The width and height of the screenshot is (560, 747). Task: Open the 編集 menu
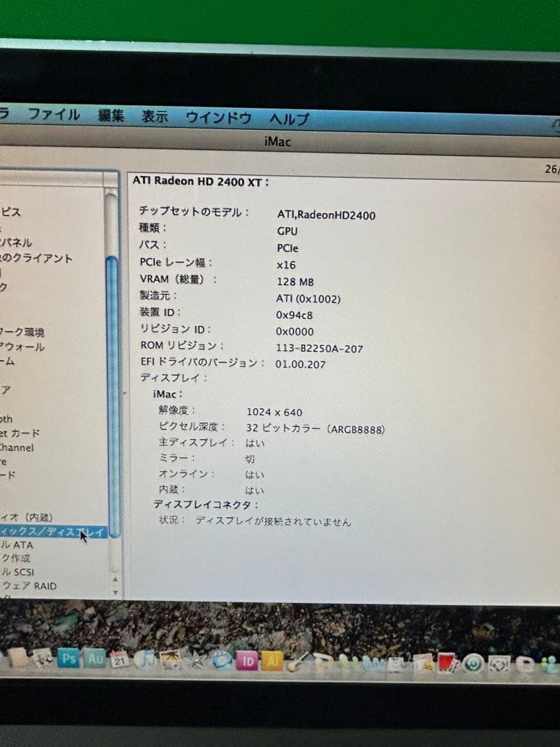pos(111,116)
